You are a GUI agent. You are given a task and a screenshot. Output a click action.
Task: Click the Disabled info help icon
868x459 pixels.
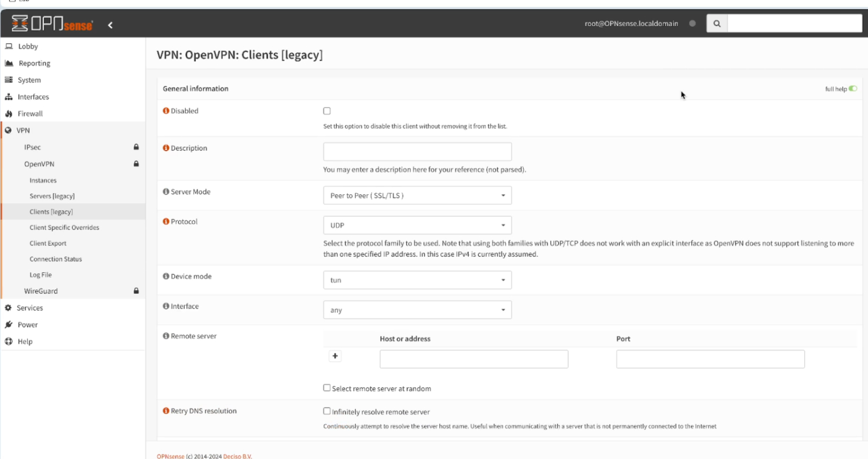pyautogui.click(x=166, y=111)
